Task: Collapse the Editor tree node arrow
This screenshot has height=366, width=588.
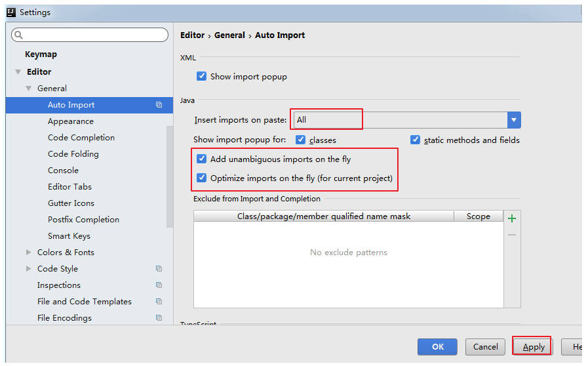Action: click(18, 71)
